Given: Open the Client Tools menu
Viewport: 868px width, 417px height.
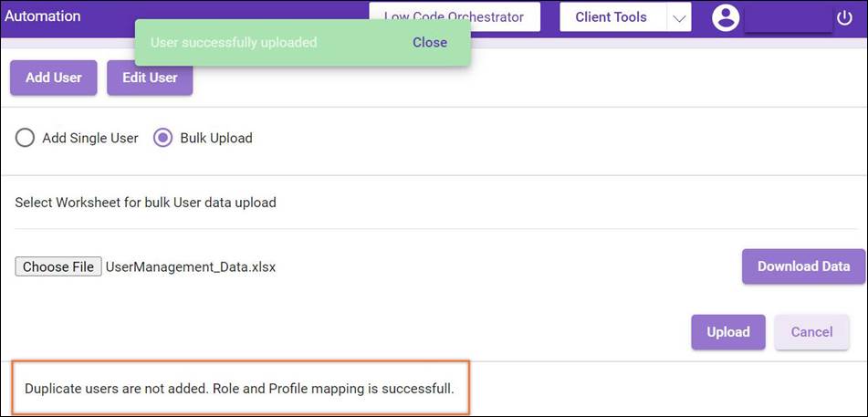Looking at the screenshot, I should tap(612, 17).
